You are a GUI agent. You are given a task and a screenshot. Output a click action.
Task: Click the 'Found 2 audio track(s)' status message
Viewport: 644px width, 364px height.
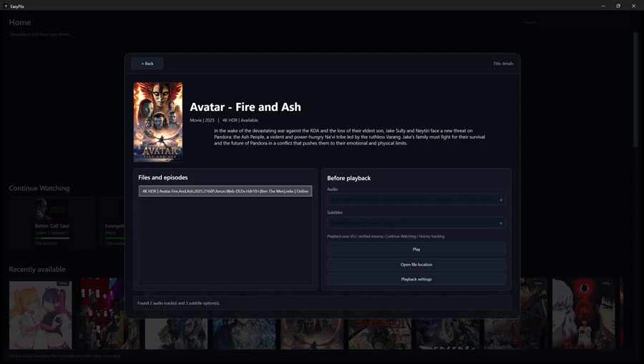tap(178, 303)
